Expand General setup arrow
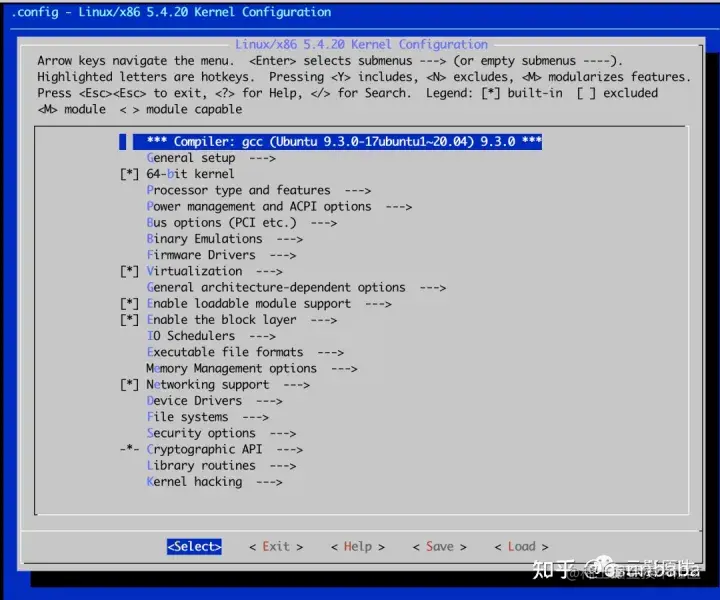The width and height of the screenshot is (720, 600). [x=263, y=158]
